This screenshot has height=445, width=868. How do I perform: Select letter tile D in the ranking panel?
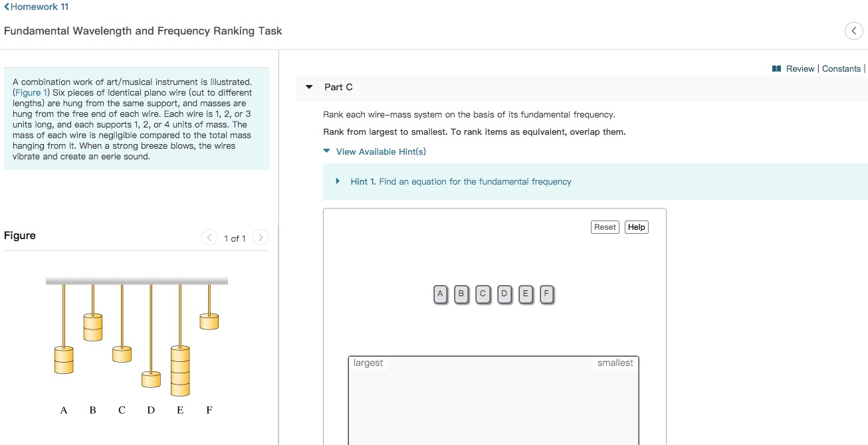(x=504, y=294)
